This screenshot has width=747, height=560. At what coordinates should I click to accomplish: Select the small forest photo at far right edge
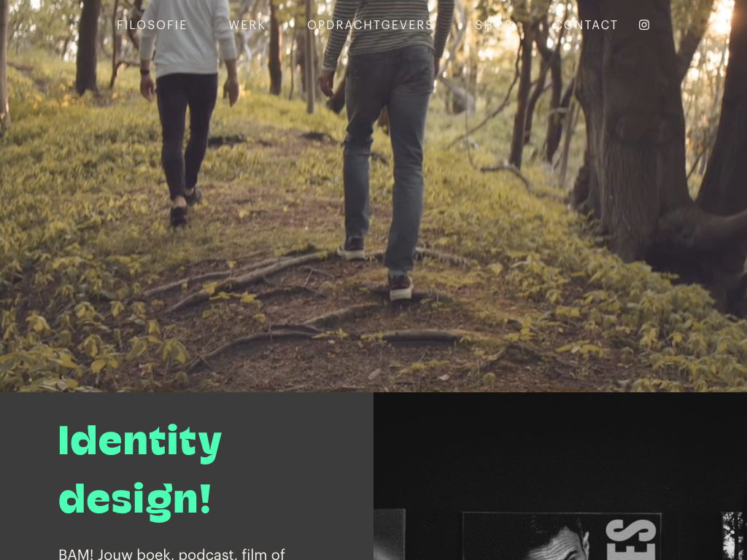(x=733, y=536)
